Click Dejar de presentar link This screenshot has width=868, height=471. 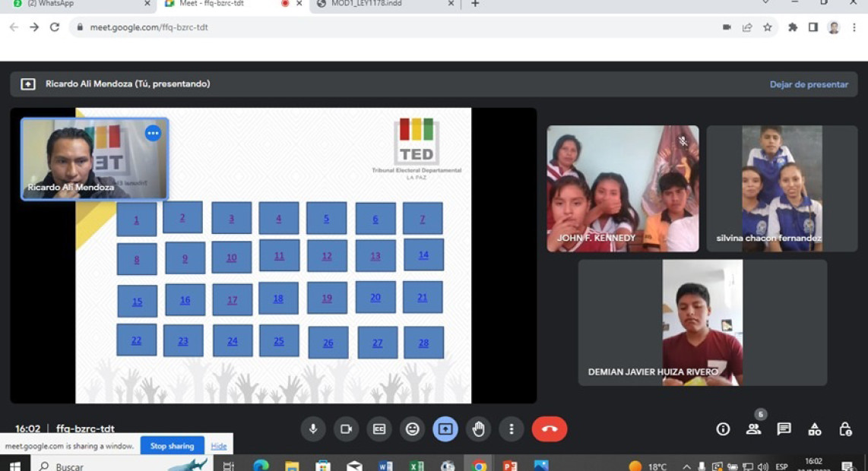(808, 84)
